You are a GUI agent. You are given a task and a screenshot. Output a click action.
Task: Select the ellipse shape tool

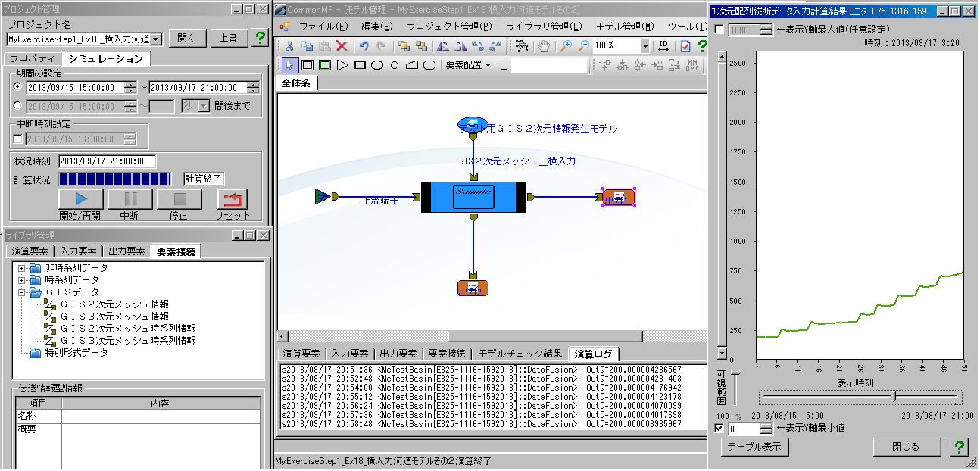click(x=376, y=65)
